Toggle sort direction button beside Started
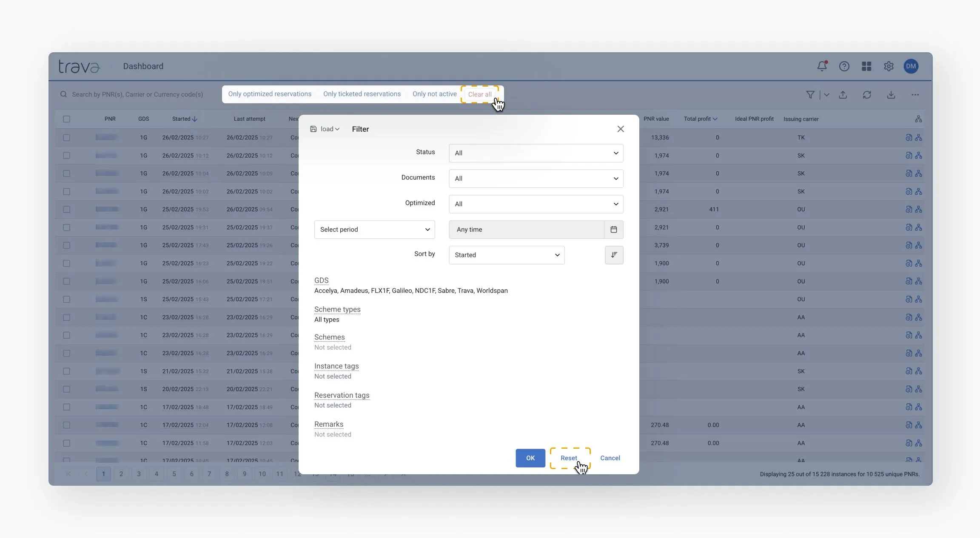Screen dimensions: 980x538 click(614, 255)
